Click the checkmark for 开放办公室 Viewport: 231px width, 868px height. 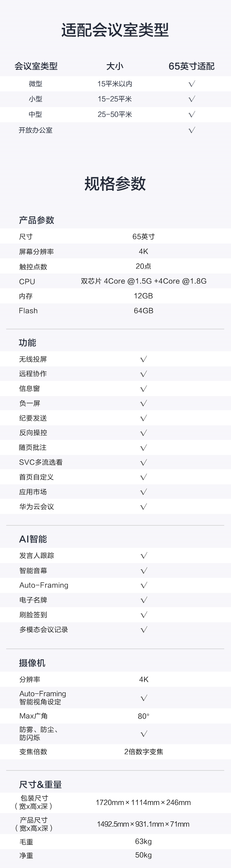click(x=192, y=130)
